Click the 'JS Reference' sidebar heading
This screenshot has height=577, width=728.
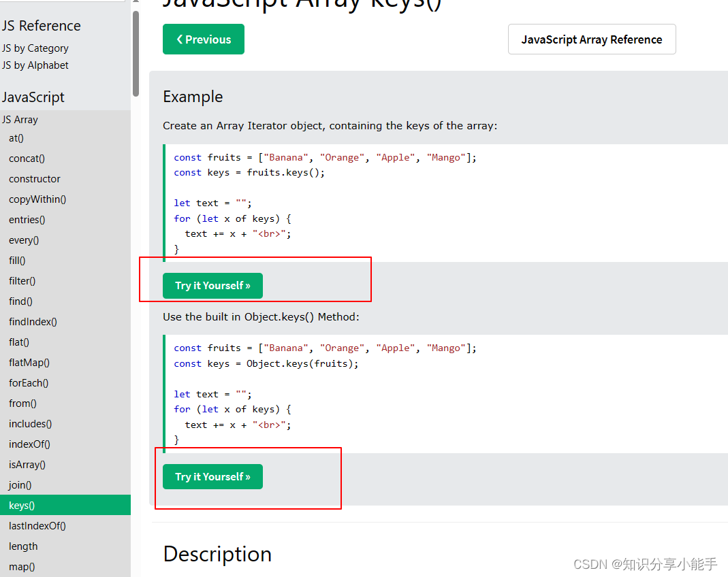[x=42, y=25]
